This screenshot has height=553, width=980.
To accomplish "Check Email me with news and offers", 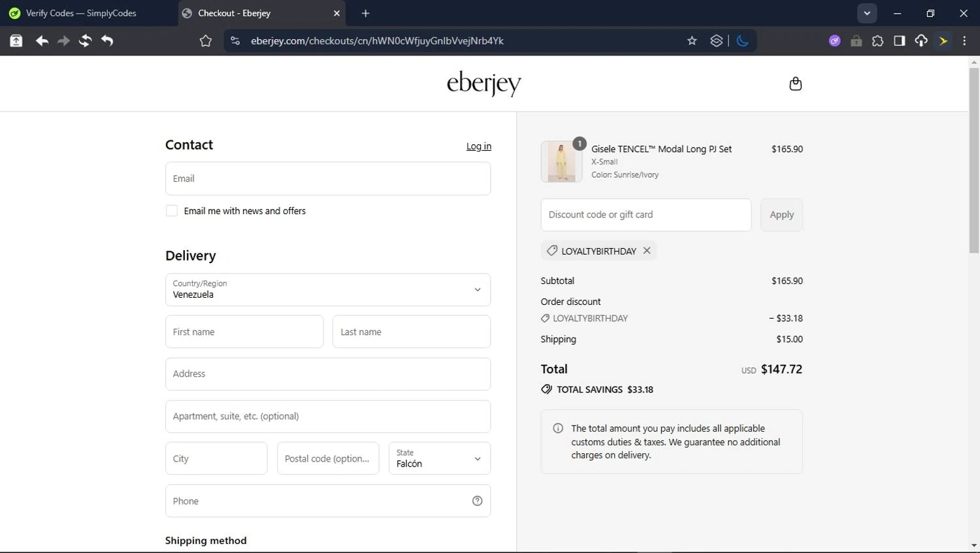I will pyautogui.click(x=171, y=210).
